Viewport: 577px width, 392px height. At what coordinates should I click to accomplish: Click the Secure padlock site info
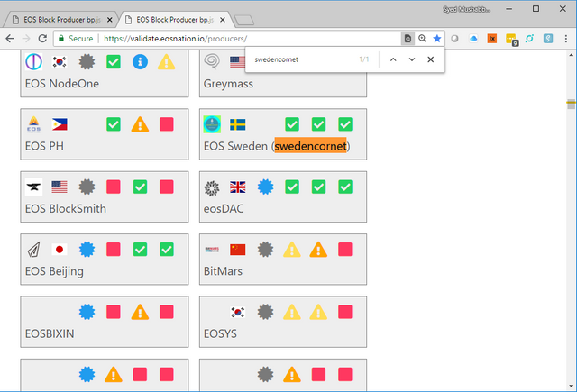pos(76,39)
